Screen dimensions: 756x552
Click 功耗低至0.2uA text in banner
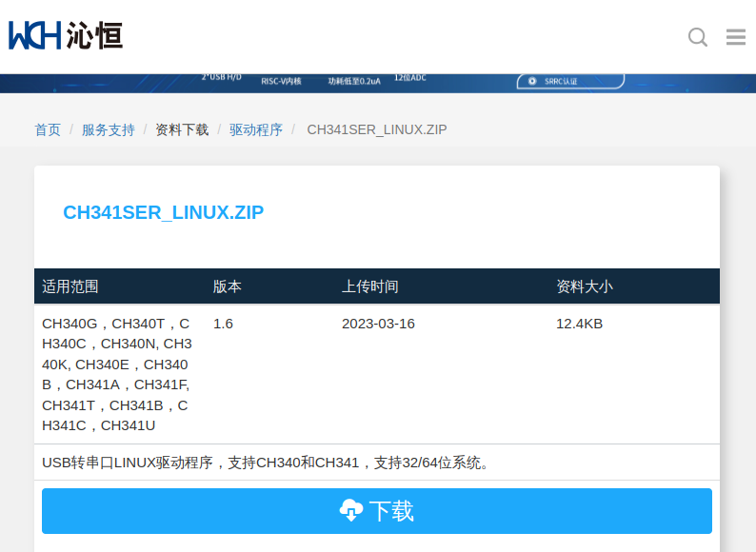click(x=354, y=81)
